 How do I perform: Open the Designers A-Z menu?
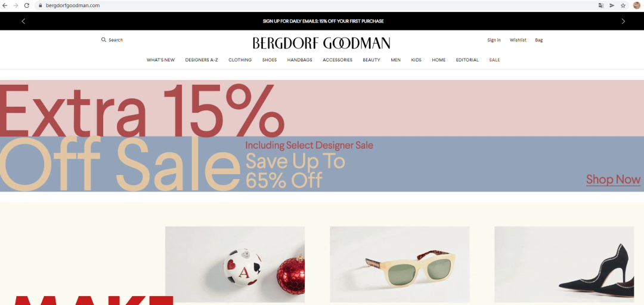[202, 60]
